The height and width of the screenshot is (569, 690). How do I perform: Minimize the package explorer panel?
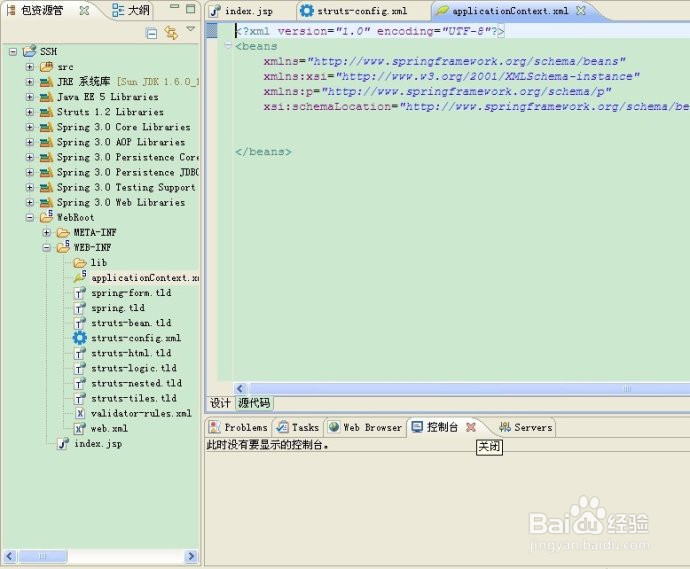pyautogui.click(x=175, y=7)
